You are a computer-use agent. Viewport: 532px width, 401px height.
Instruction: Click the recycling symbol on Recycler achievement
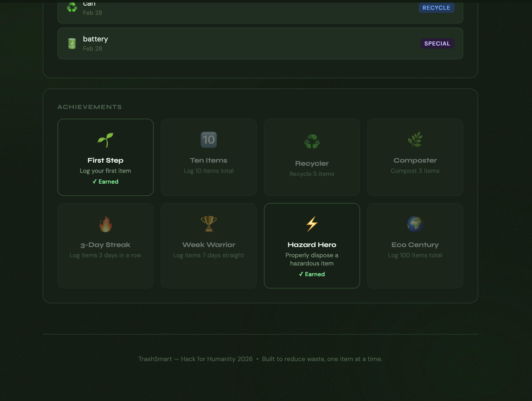(312, 141)
